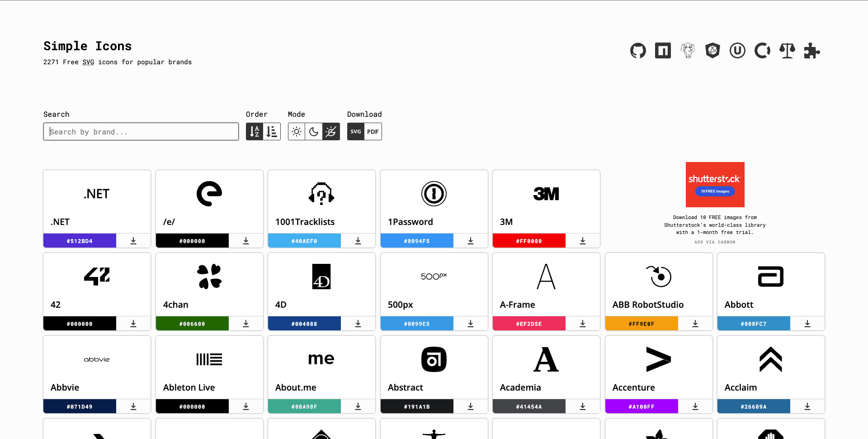Image resolution: width=868 pixels, height=439 pixels.
Task: Sort icons by color
Action: pos(272,132)
